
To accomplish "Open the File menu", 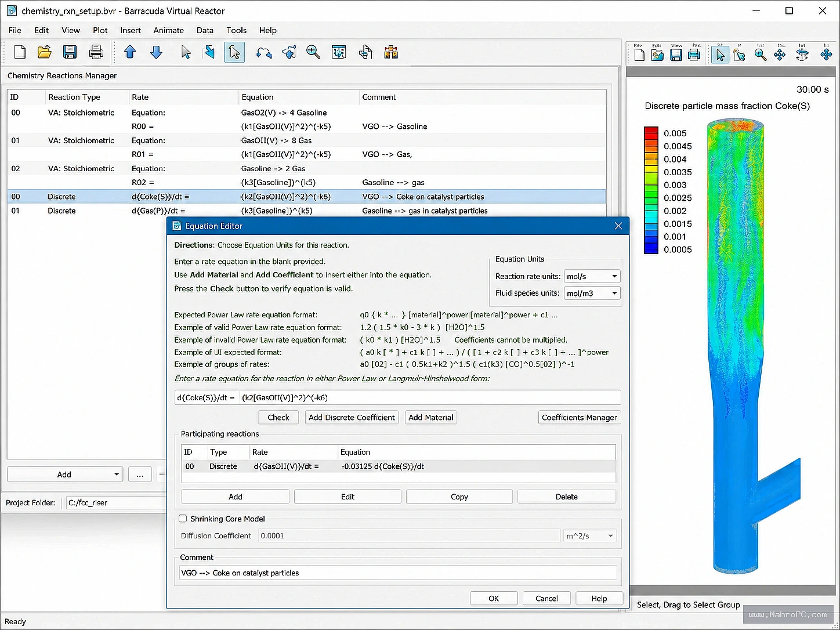I will tap(15, 30).
